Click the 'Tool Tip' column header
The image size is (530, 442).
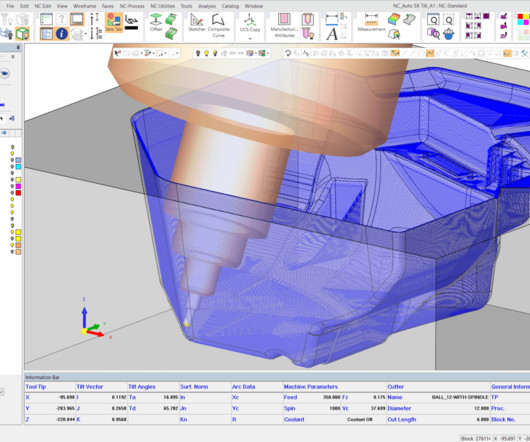(36, 387)
